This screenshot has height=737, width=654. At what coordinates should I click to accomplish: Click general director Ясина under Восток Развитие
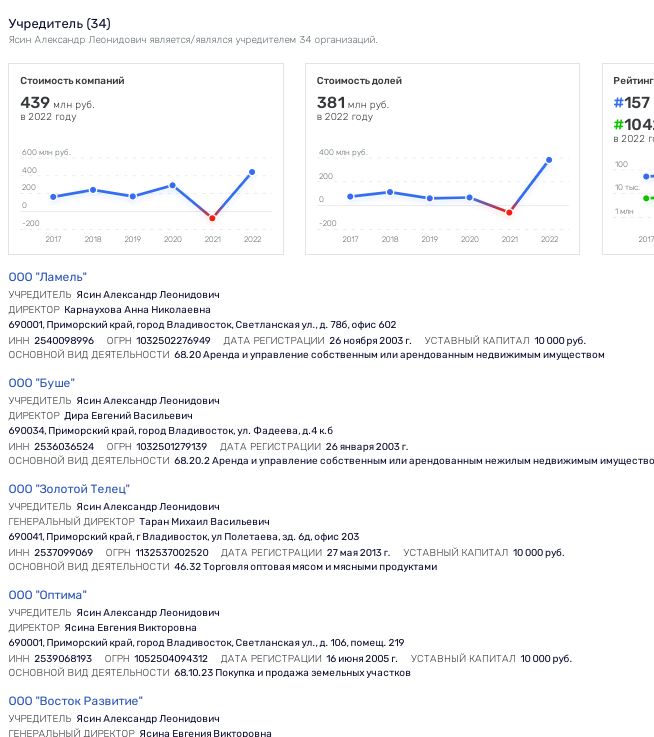point(205,733)
